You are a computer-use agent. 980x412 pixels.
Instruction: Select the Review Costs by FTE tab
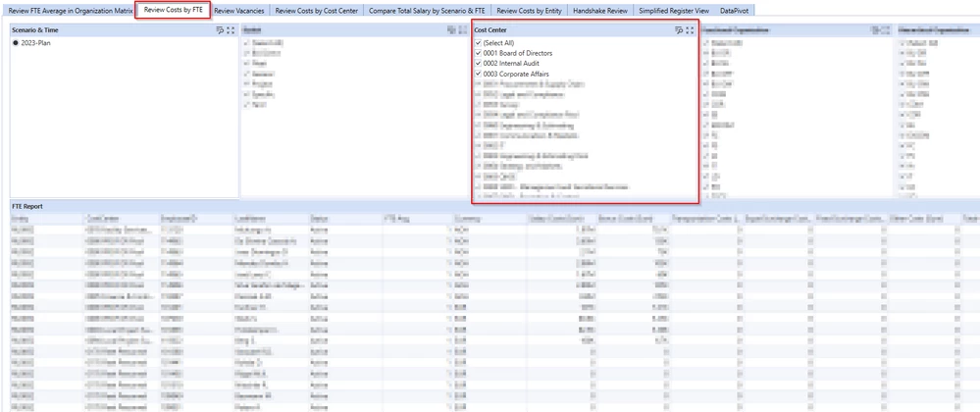tap(173, 10)
